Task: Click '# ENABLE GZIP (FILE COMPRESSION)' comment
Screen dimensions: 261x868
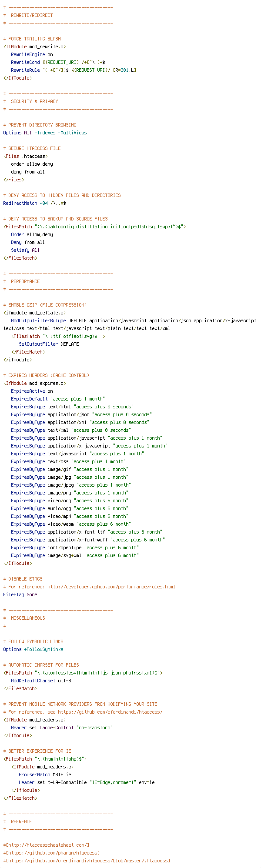Action: [45, 305]
